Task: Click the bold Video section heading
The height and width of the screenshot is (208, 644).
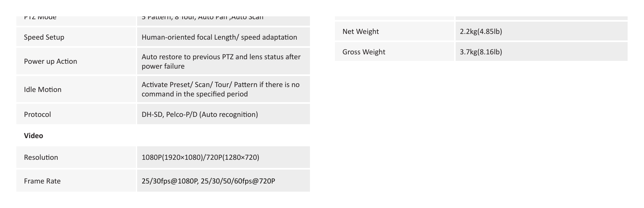Action: (x=34, y=136)
